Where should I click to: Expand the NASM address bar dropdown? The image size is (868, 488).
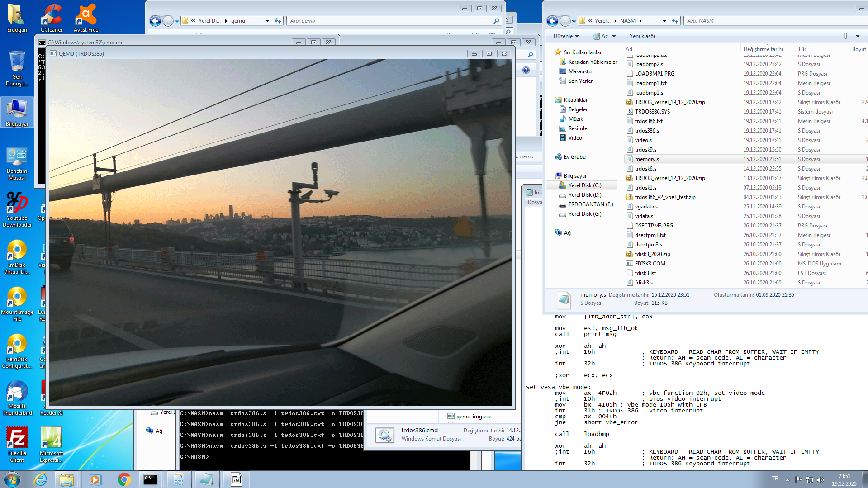click(664, 21)
